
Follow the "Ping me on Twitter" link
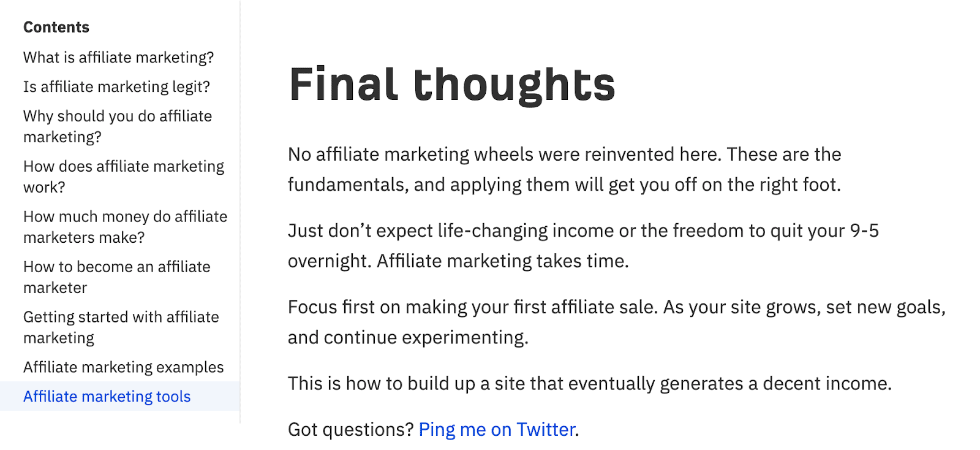pyautogui.click(x=497, y=430)
